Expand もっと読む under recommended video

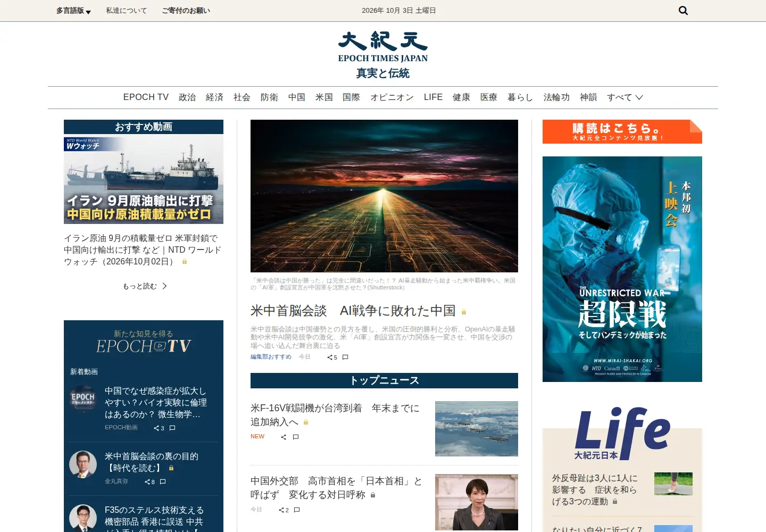tap(145, 286)
